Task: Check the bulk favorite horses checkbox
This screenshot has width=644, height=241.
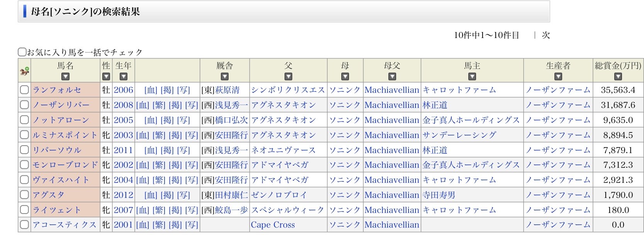Action: [x=22, y=52]
